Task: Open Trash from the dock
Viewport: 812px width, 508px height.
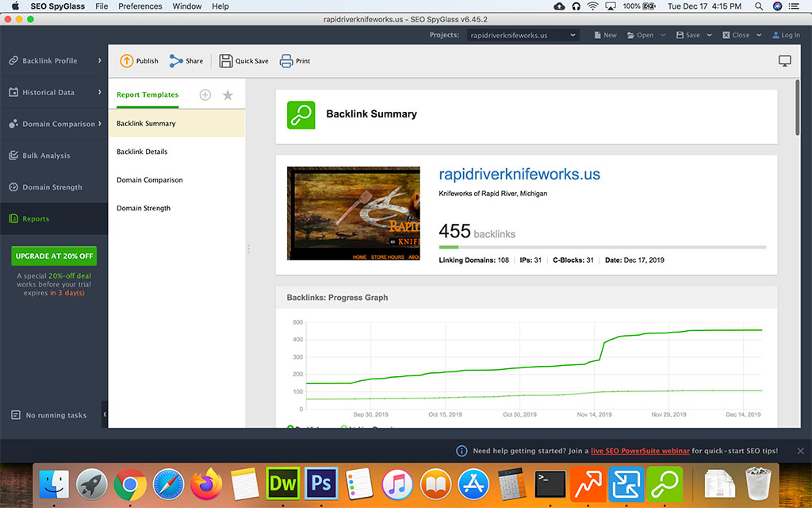Action: click(x=757, y=484)
